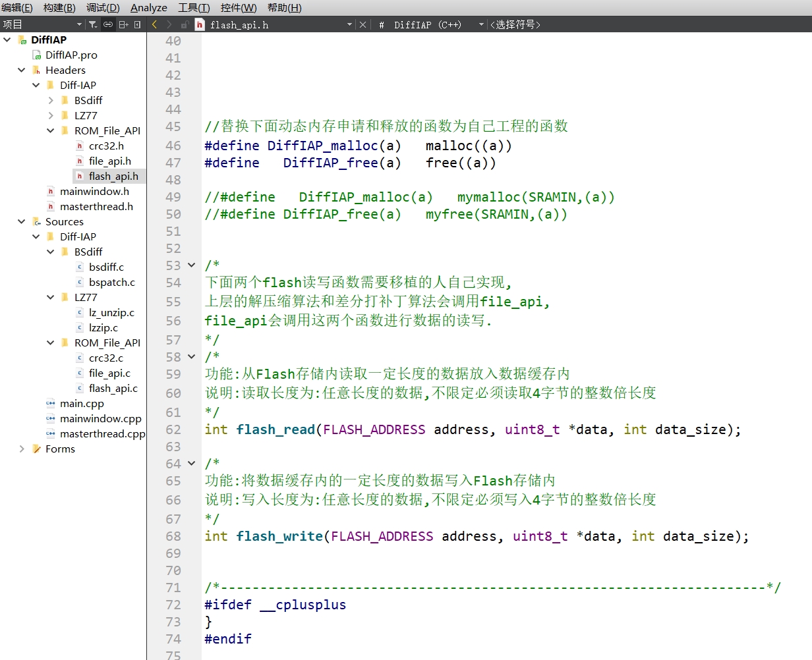The height and width of the screenshot is (660, 812).
Task: Open masterthread.h header
Action: click(96, 206)
